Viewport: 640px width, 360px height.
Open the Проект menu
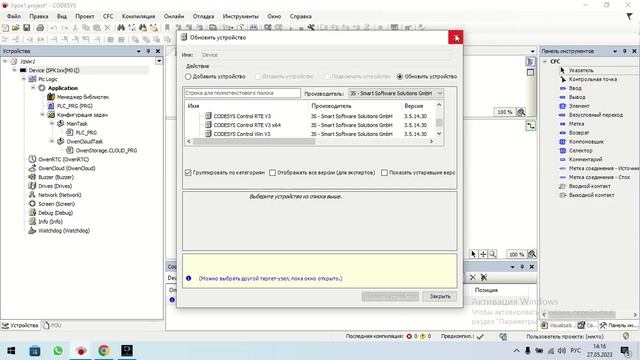tap(84, 16)
